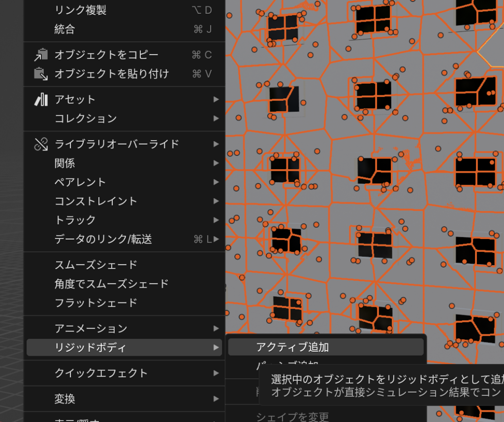Open the トラック submenu
Image resolution: width=504 pixels, height=422 pixels.
(75, 220)
